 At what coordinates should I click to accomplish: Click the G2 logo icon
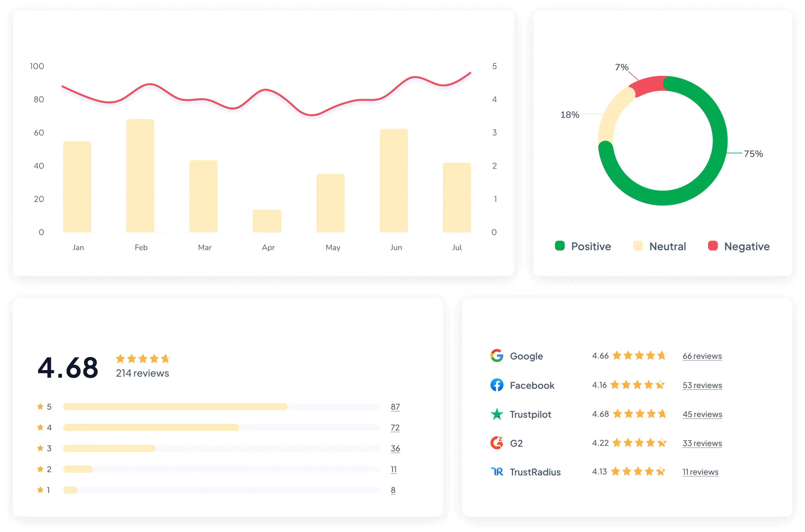pyautogui.click(x=497, y=443)
